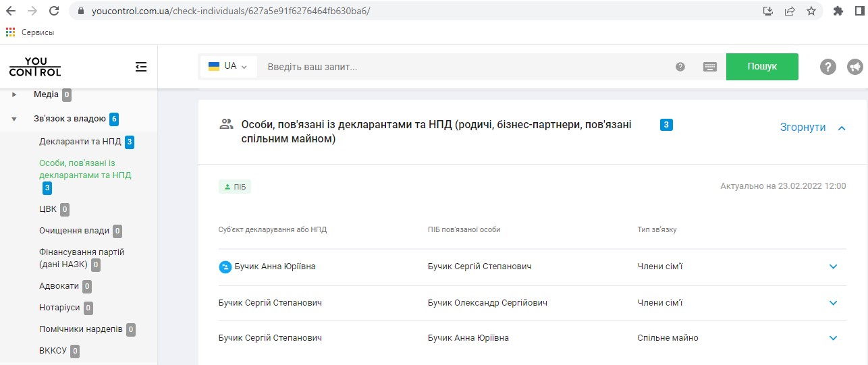
Task: Expand the Бучик Анна Юріївна row details
Action: (x=833, y=266)
